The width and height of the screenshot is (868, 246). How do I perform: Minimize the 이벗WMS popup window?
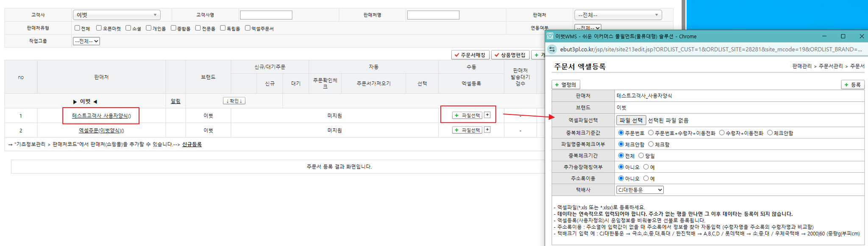[825, 36]
